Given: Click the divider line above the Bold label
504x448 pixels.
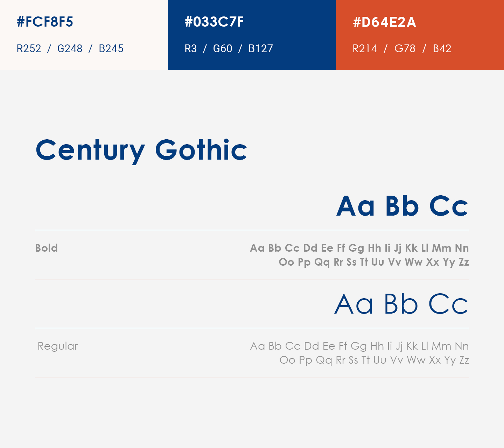Looking at the screenshot, I should click(x=252, y=230).
